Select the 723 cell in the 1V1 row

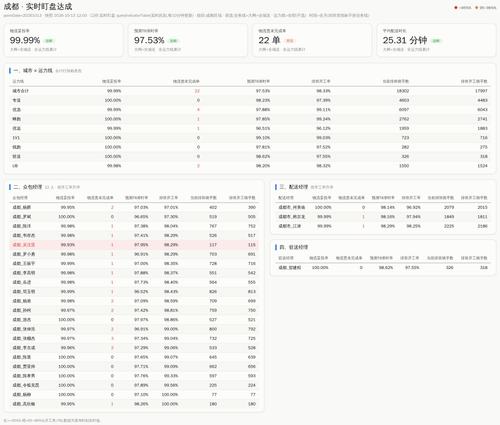pyautogui.click(x=405, y=138)
